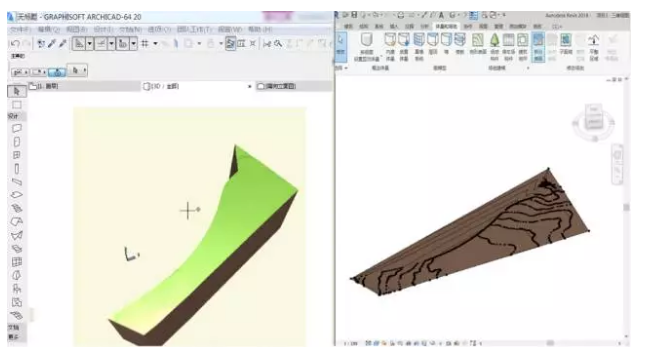Select the Shell tool in ArchiCAD toolbox
This screenshot has height=362, width=646.
click(x=16, y=235)
